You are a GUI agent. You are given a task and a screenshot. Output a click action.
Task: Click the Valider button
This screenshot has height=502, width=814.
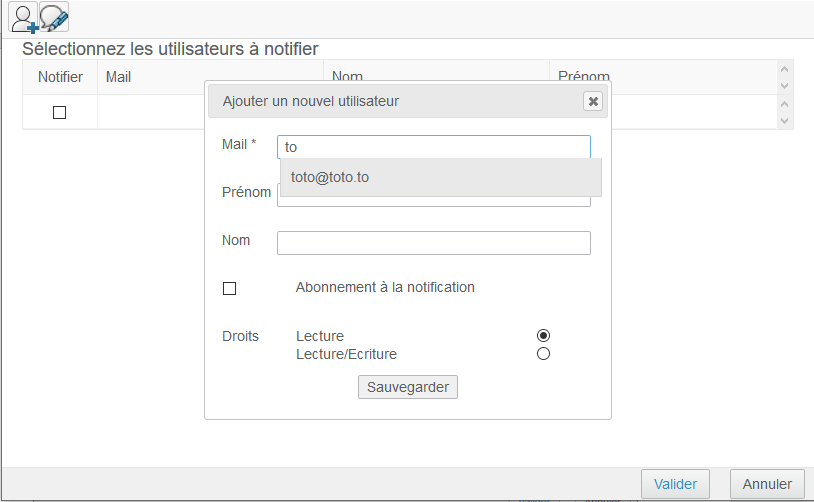(x=675, y=484)
